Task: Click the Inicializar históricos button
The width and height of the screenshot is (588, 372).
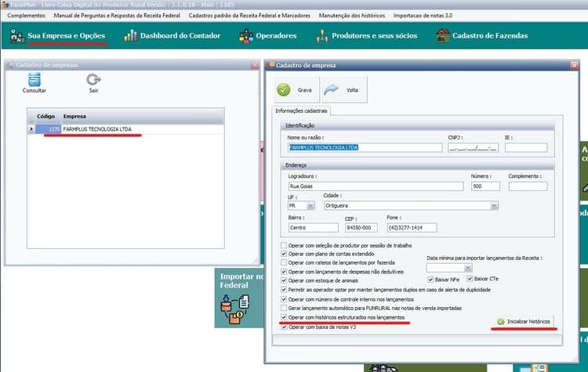Action: (x=524, y=322)
